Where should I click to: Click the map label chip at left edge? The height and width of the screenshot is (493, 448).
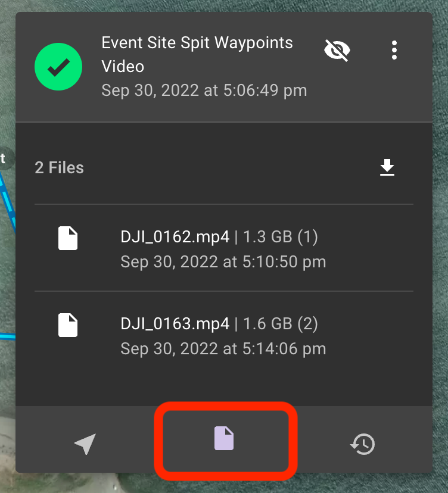point(6,159)
